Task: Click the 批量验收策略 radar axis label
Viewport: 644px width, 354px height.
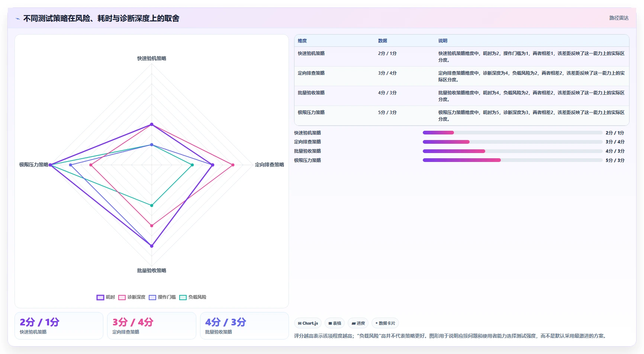Action: (x=152, y=270)
